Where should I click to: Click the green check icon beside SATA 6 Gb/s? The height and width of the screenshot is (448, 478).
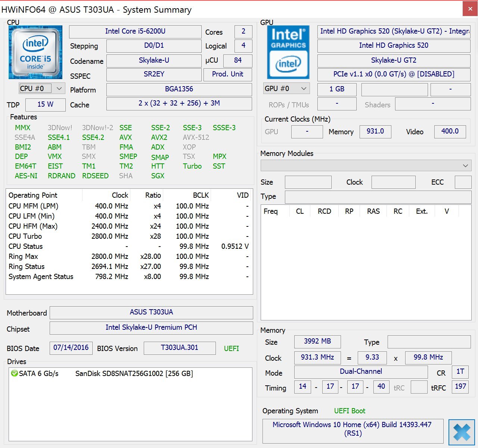coord(15,373)
